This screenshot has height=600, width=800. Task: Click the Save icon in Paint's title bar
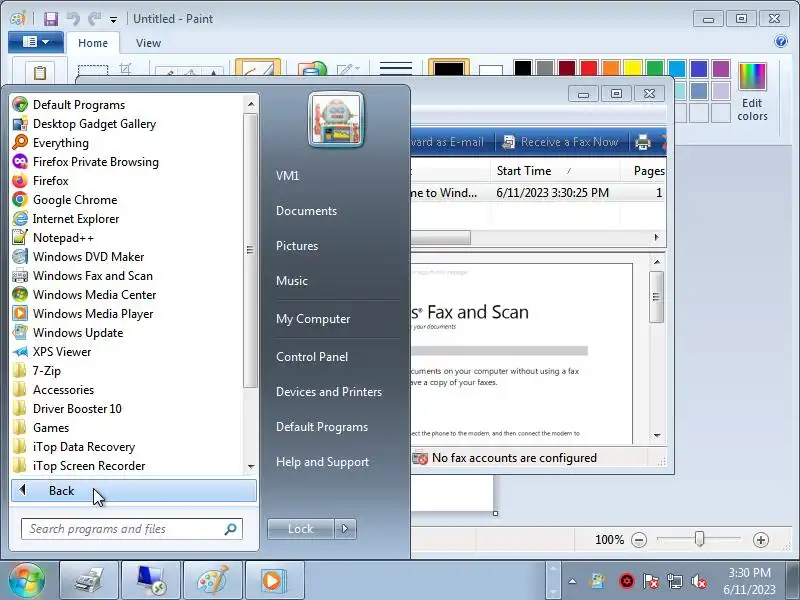pyautogui.click(x=51, y=19)
